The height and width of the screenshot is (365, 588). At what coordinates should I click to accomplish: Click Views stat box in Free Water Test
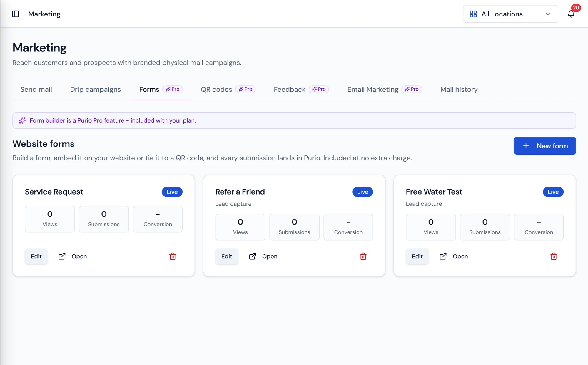[x=431, y=227]
